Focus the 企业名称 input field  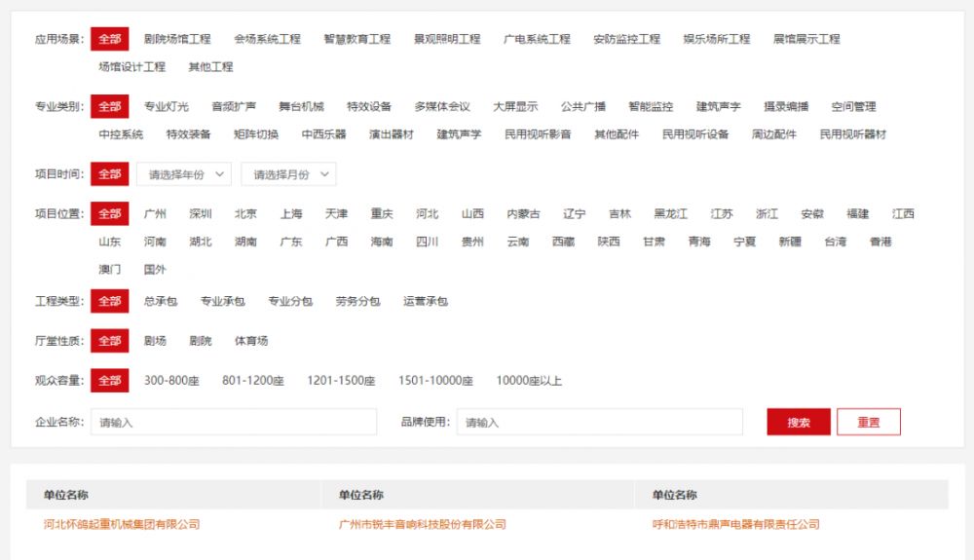[234, 422]
